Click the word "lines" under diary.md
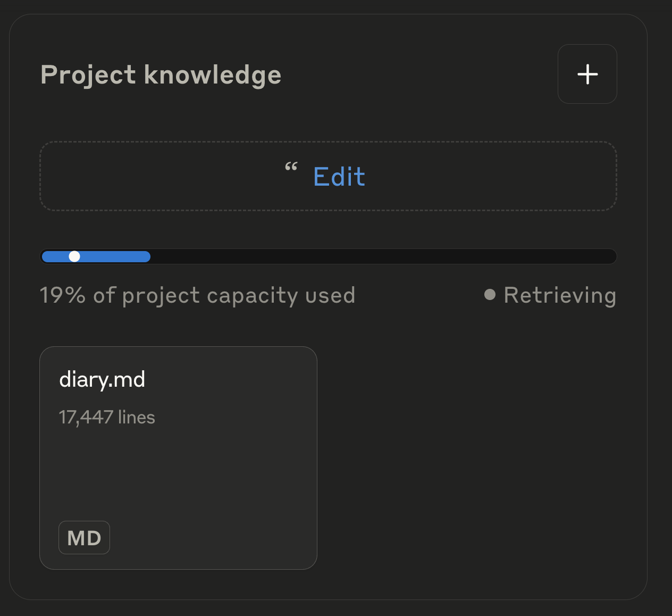The image size is (672, 616). pos(137,418)
